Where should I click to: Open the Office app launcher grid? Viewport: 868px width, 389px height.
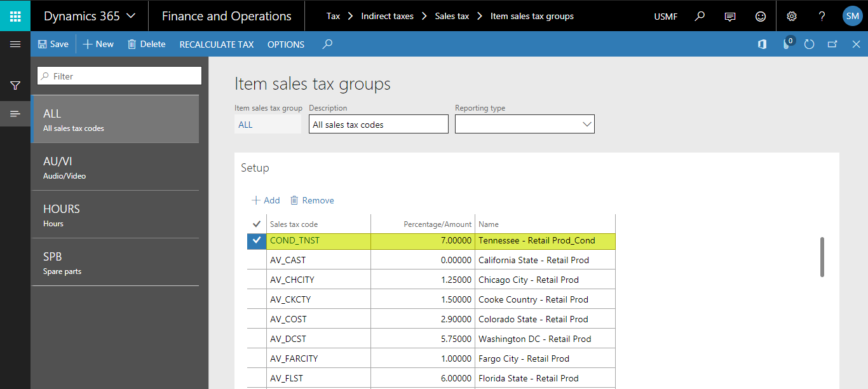14,15
